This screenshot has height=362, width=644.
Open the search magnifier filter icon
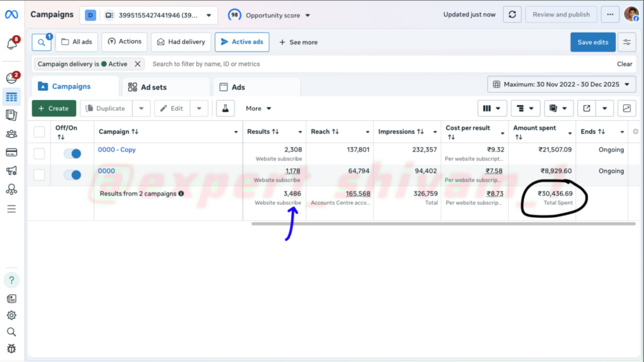(42, 42)
